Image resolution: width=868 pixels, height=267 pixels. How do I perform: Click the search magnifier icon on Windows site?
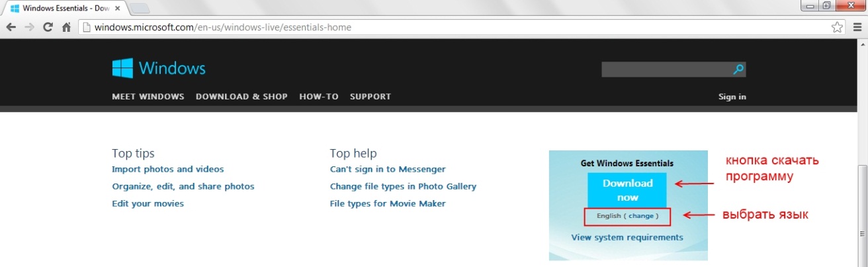tap(738, 69)
